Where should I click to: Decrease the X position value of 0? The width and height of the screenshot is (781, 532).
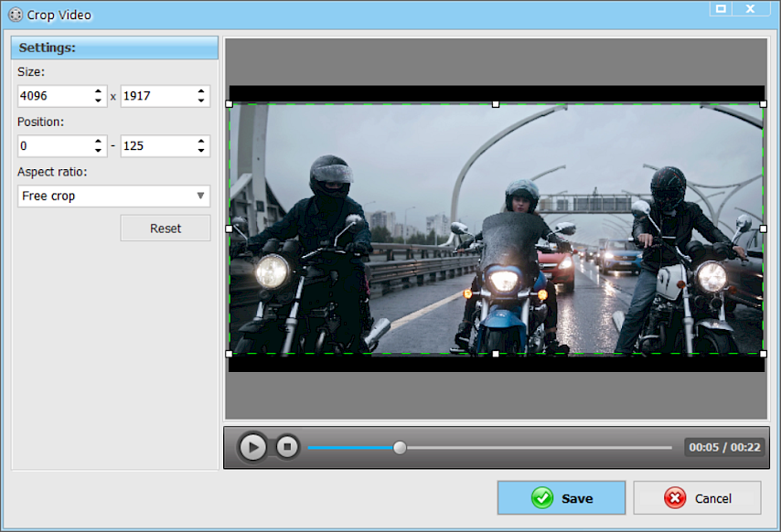coord(98,150)
